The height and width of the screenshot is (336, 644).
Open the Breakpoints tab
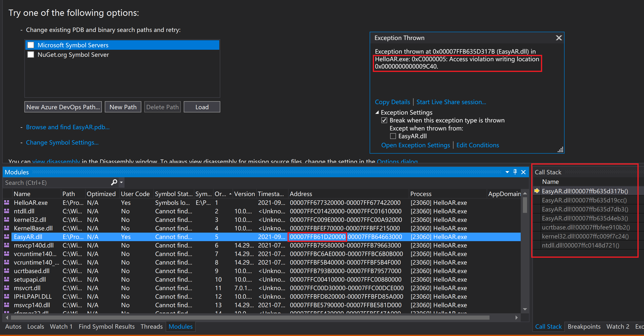point(584,326)
